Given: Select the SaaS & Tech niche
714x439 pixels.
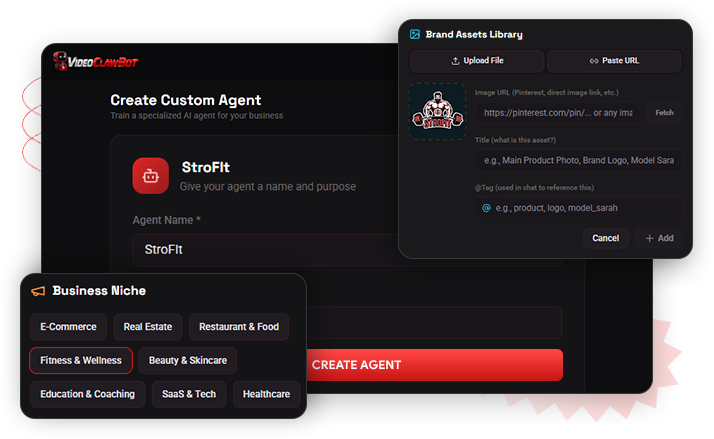Looking at the screenshot, I should 189,394.
